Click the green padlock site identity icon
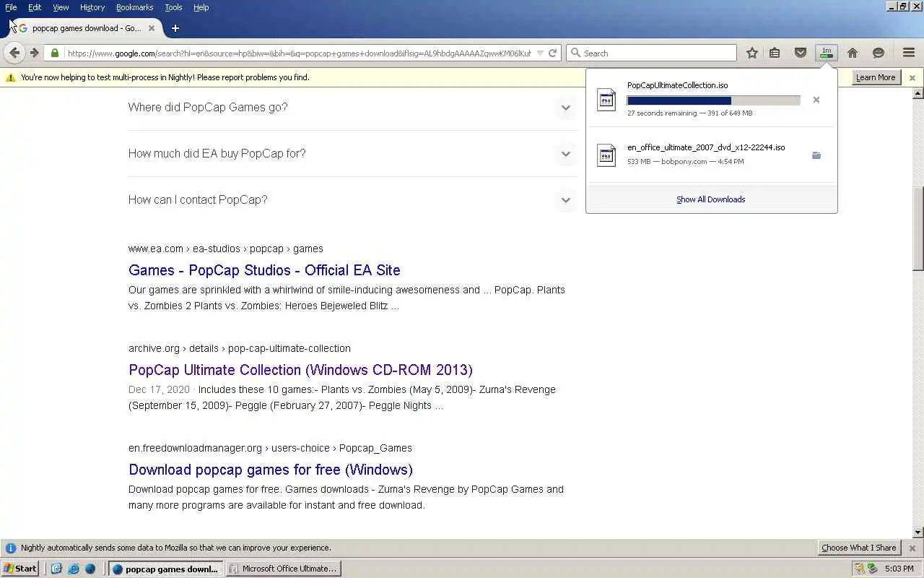924x578 pixels. pos(55,53)
